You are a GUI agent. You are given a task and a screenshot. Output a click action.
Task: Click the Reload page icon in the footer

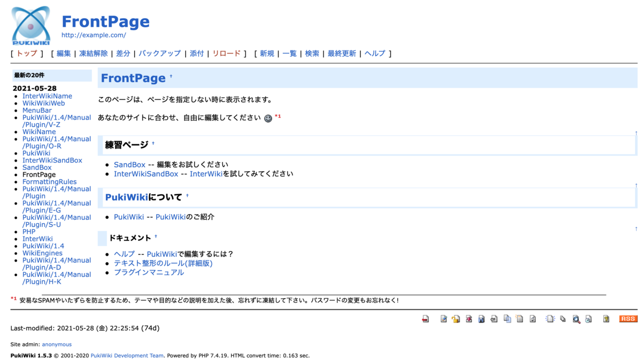click(x=532, y=319)
